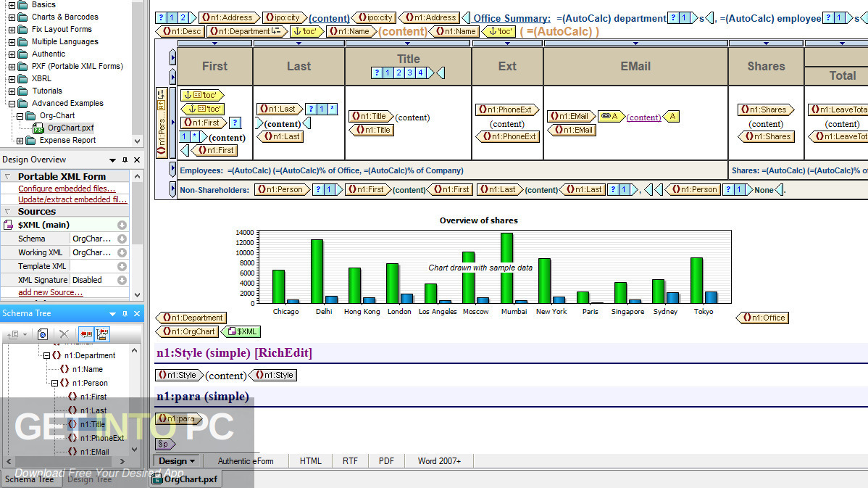Open the Template XML row options arrow

(x=122, y=266)
